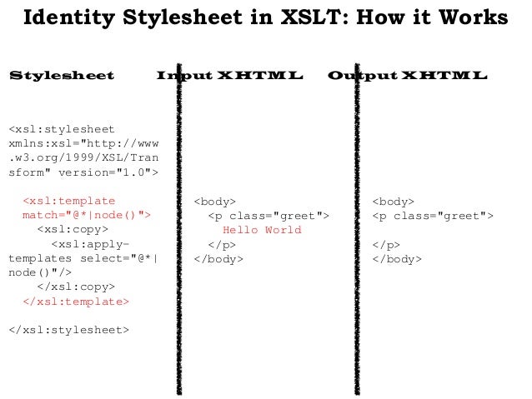Click '<p class="greet">' in Output XHTML column

(x=433, y=216)
